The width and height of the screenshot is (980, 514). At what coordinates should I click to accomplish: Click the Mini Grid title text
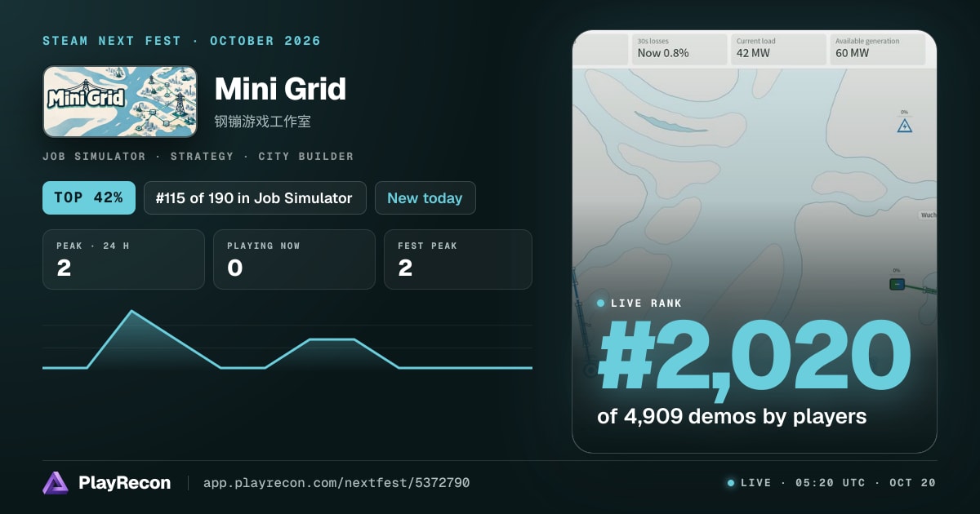click(280, 89)
